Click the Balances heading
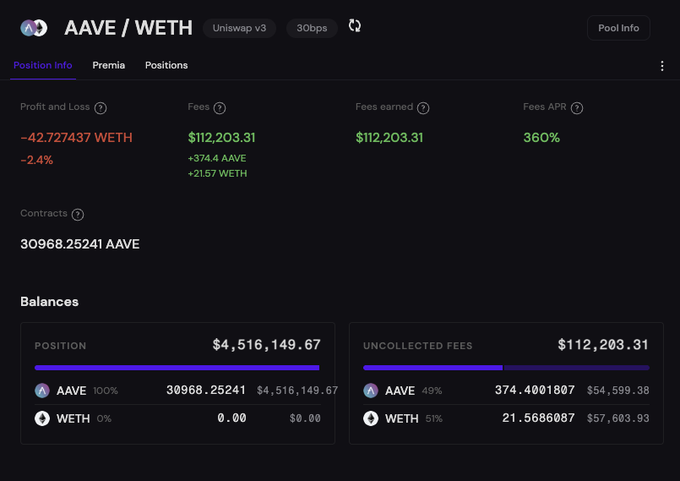Screen dimensions: 680x481 coord(49,301)
